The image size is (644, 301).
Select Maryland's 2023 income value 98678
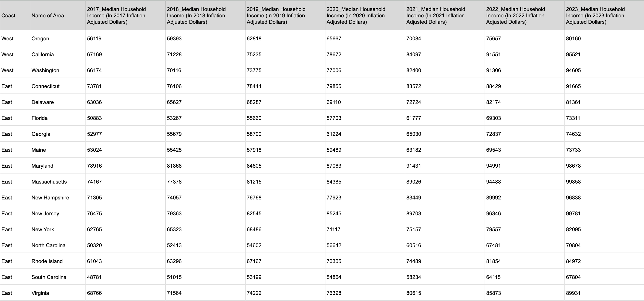tap(573, 166)
